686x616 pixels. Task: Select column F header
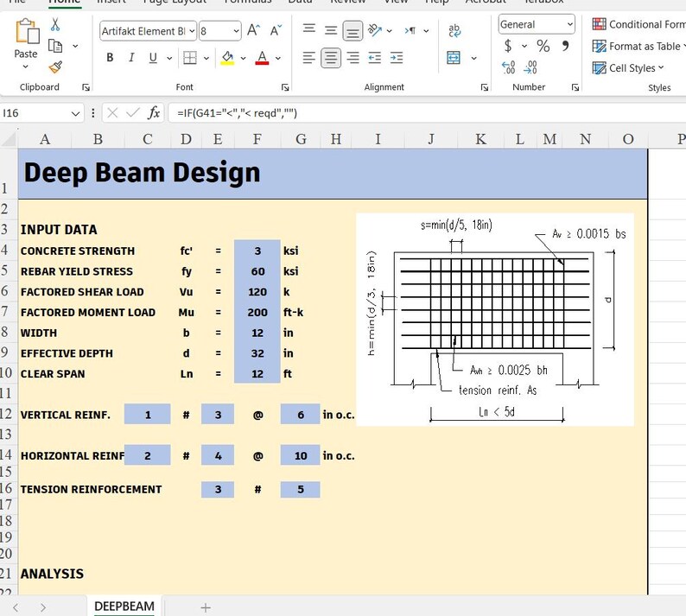(257, 139)
